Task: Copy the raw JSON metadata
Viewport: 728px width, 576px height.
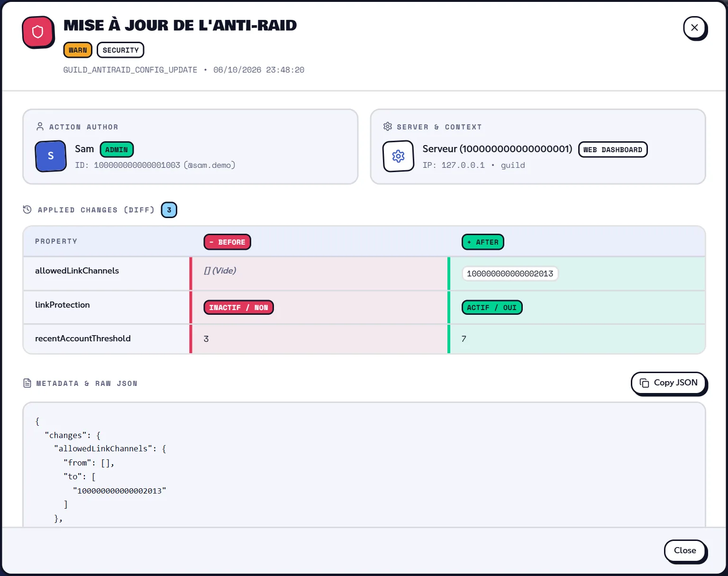Action: (x=668, y=383)
